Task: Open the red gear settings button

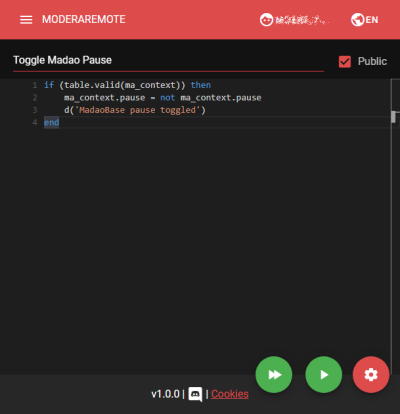Action: coord(371,375)
